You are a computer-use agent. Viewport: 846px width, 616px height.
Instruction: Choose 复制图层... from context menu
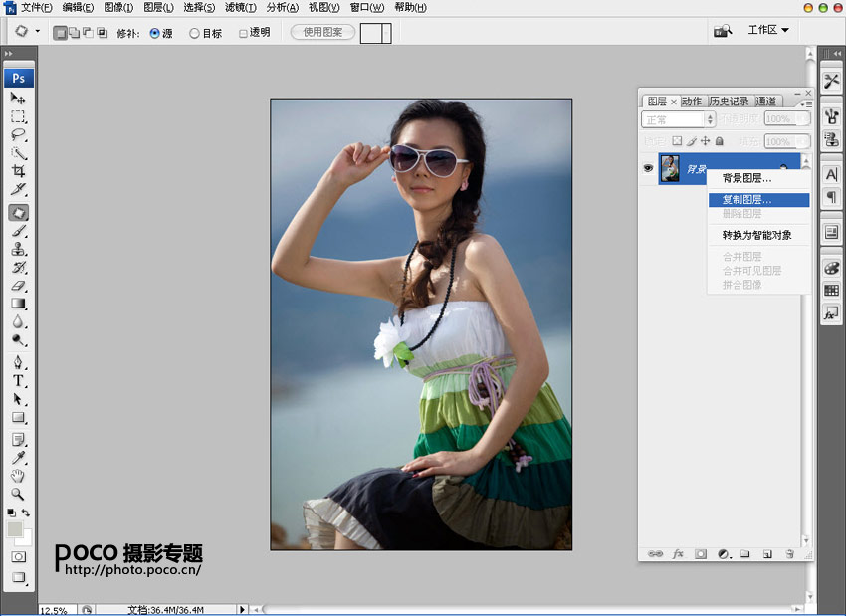tap(746, 200)
